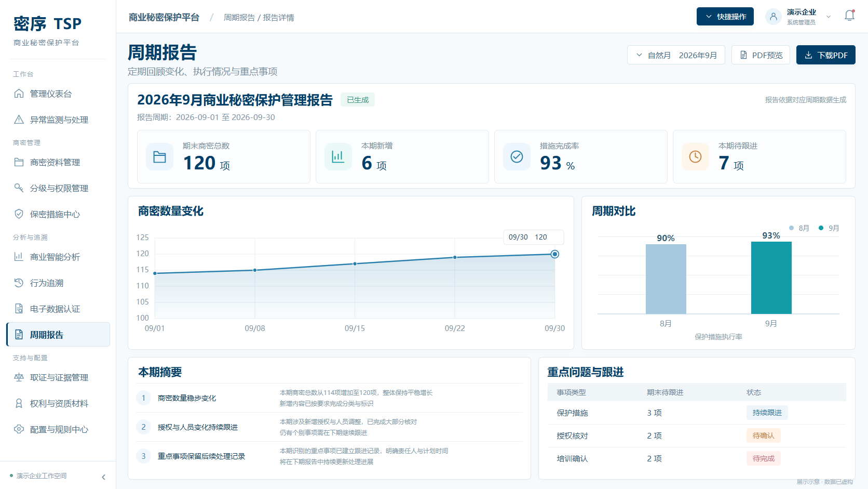Image resolution: width=868 pixels, height=489 pixels.
Task: Click the 持续跟进 status tag
Action: (767, 413)
